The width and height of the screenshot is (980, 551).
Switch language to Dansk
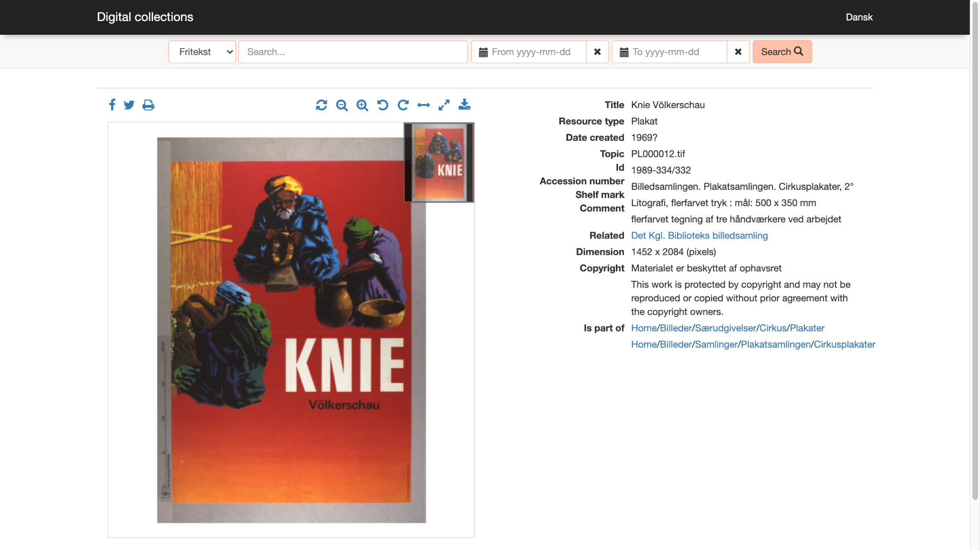(x=859, y=17)
